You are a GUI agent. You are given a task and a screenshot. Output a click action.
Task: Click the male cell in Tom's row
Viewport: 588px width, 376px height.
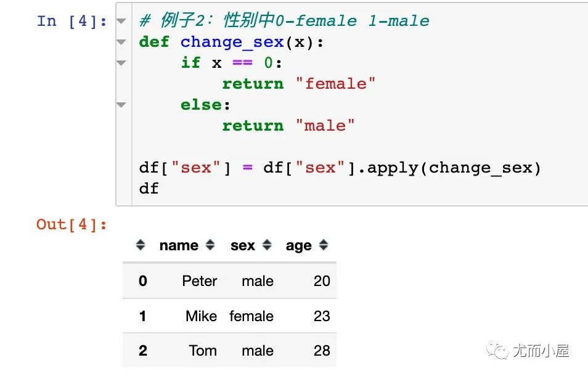[x=258, y=351]
